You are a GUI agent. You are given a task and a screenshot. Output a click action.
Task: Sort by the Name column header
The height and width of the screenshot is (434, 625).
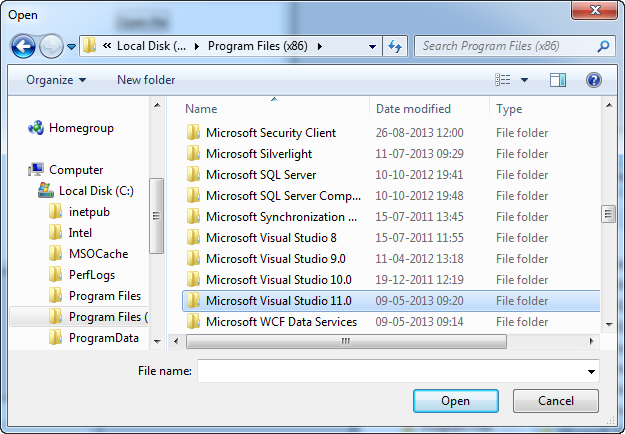(x=201, y=109)
